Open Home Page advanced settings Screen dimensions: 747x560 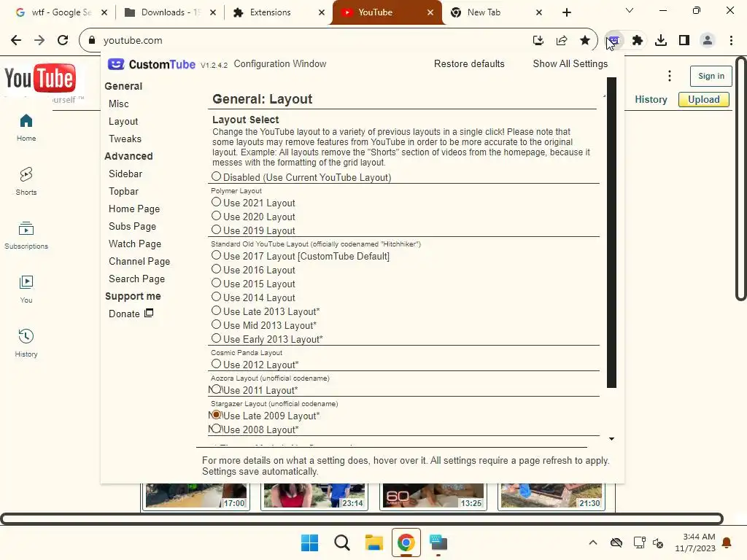[x=134, y=209]
